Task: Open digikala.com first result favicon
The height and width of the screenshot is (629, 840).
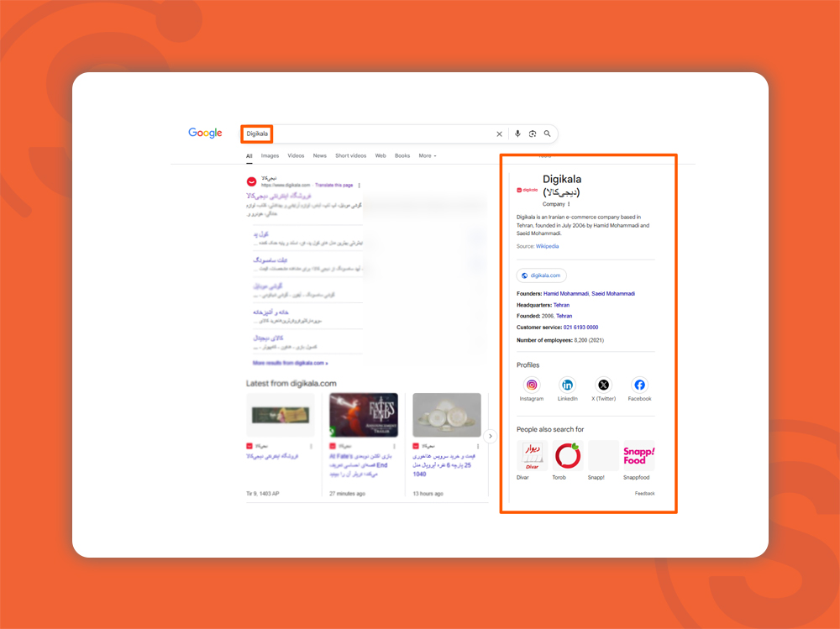Action: [251, 181]
